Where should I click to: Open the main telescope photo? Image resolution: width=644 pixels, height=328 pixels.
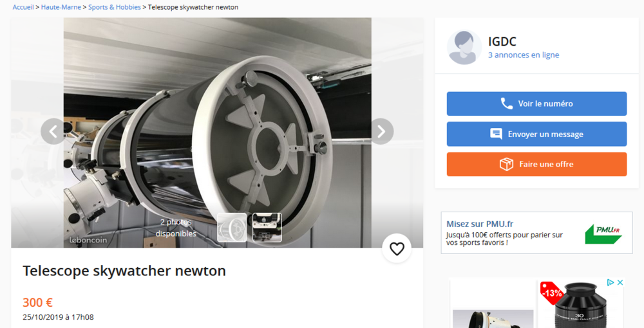coord(217,133)
